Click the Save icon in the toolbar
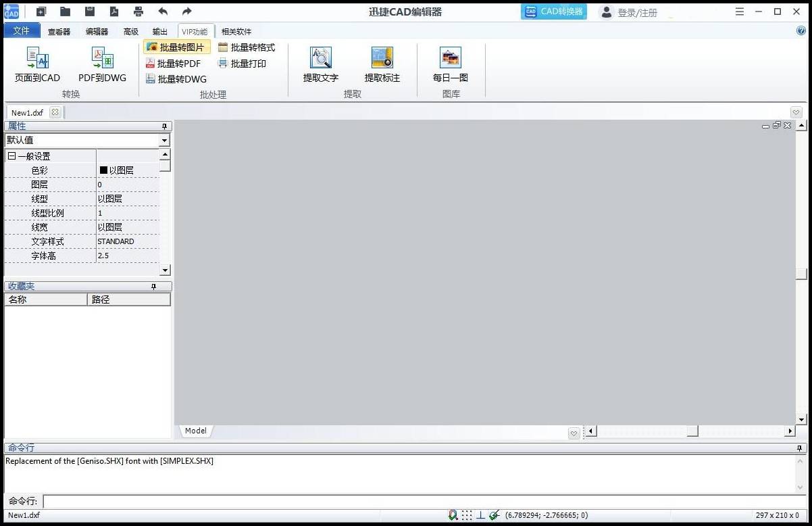Screen dimensions: 812x526 tap(89, 11)
